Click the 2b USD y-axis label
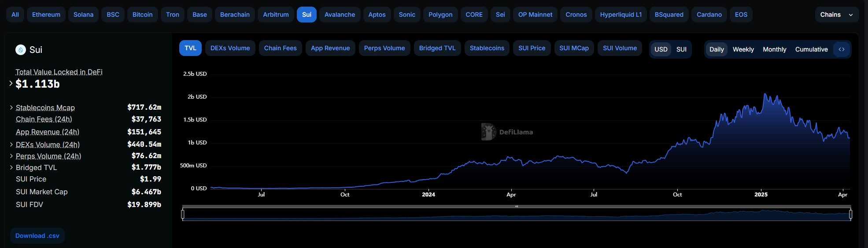Screen dimensions: 868x248 coord(197,96)
